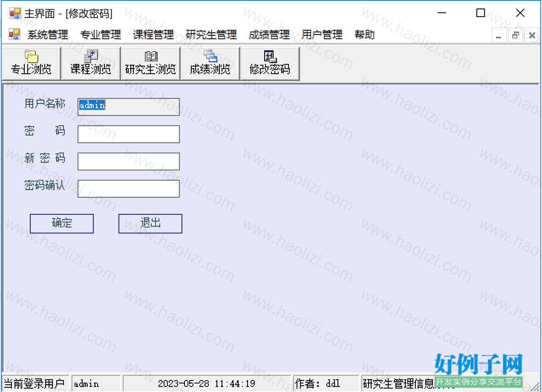Minimize the child window from the menu bar
542x392 pixels.
pos(499,35)
